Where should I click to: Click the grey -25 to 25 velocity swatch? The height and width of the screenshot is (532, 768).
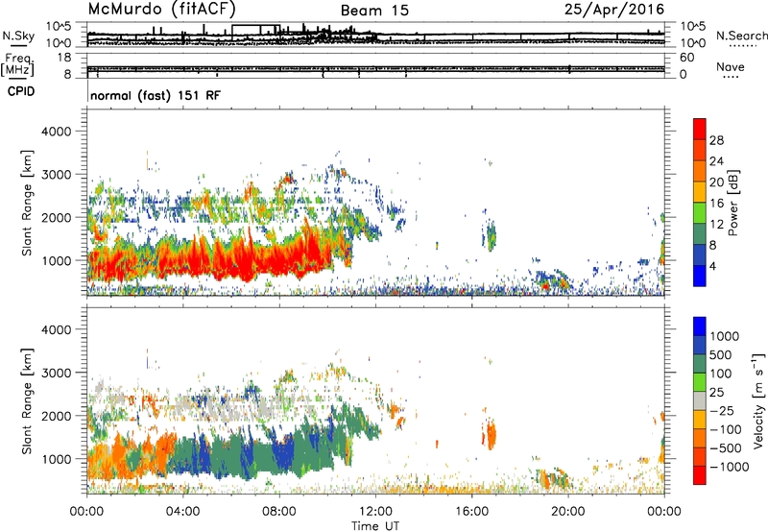(700, 400)
